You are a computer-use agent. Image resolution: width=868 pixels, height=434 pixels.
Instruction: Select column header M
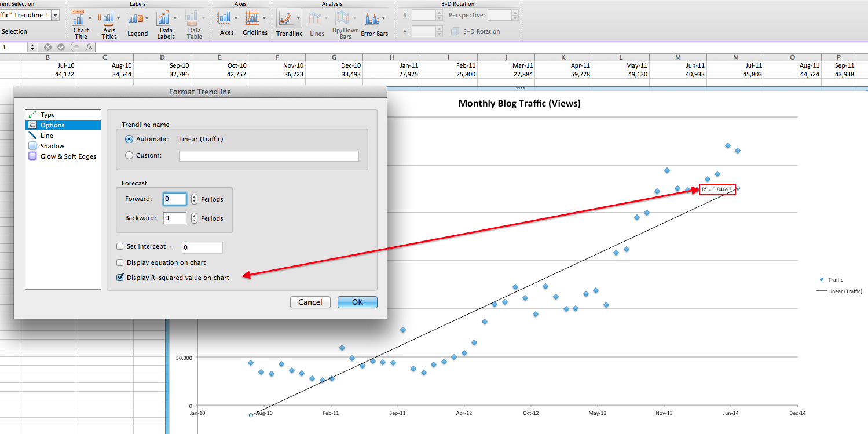click(x=677, y=57)
